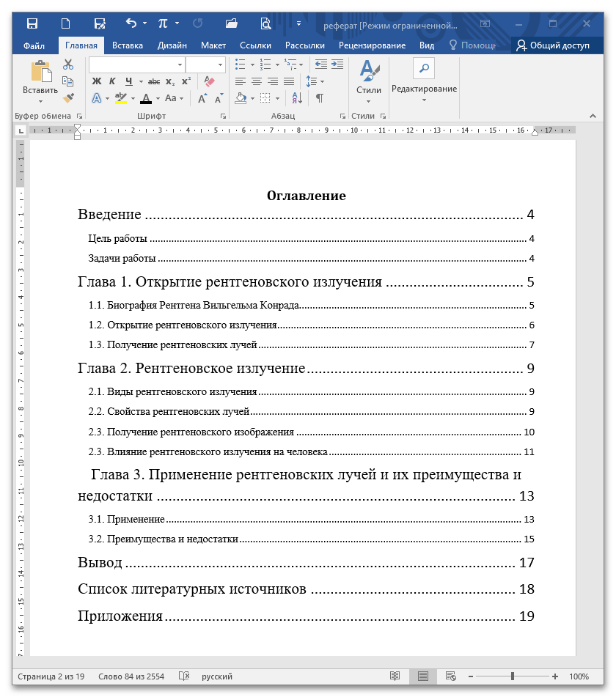
Task: Switch to Read Mode view
Action: click(x=395, y=676)
